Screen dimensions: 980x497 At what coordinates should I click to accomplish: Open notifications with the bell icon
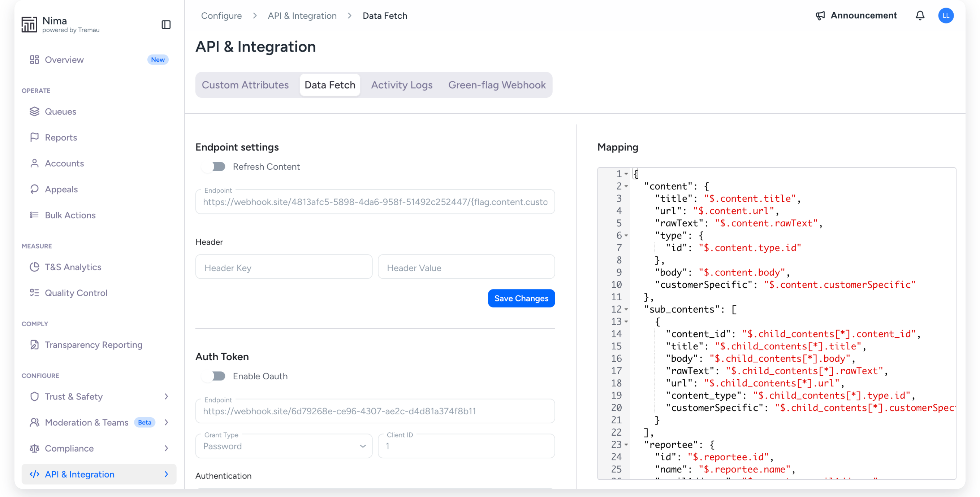pyautogui.click(x=920, y=16)
